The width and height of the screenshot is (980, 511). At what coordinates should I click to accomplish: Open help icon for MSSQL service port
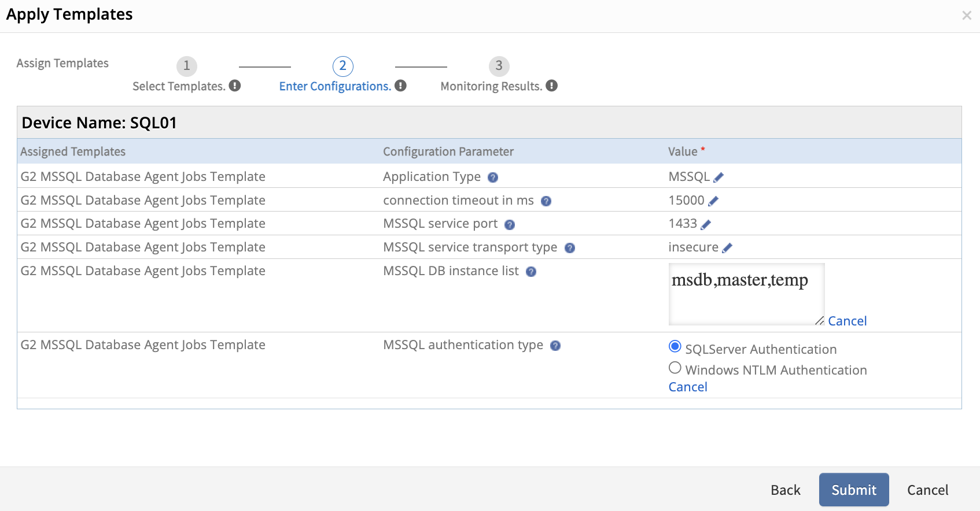(510, 225)
